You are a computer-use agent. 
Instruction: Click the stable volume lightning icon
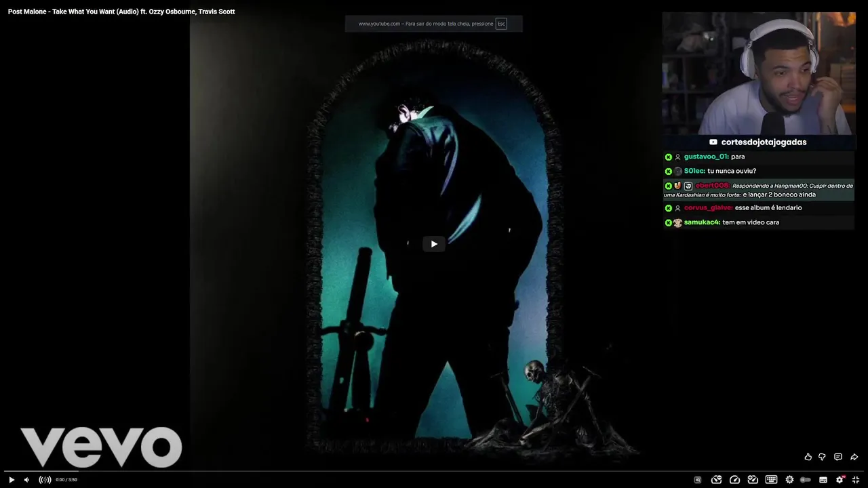pyautogui.click(x=45, y=480)
